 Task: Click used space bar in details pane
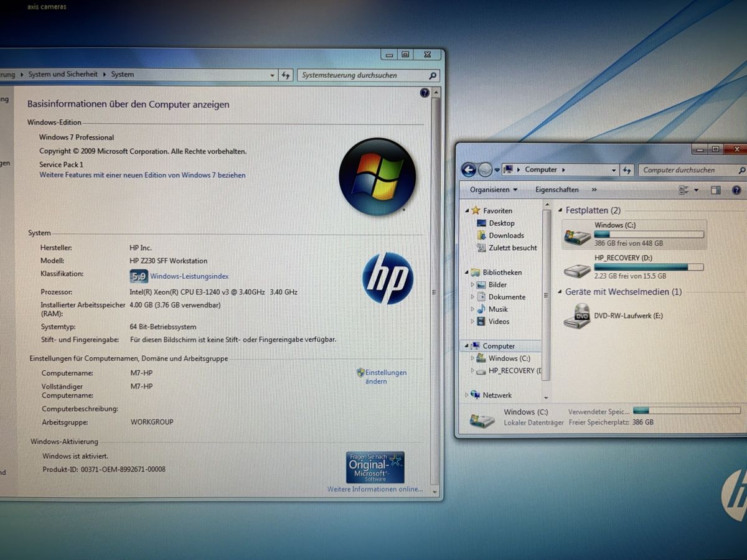(x=687, y=411)
